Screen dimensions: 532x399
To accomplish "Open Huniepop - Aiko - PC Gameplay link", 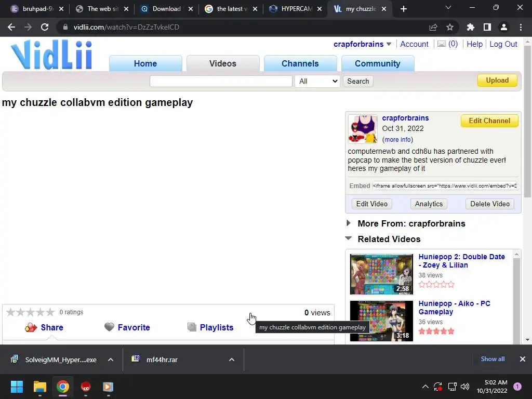I will (454, 308).
